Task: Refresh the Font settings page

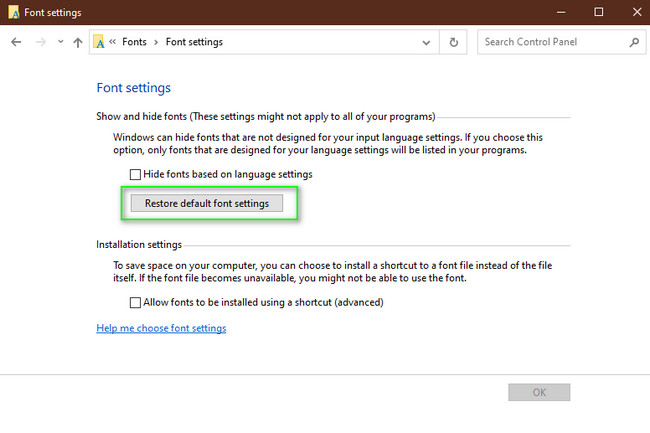Action: (x=454, y=42)
